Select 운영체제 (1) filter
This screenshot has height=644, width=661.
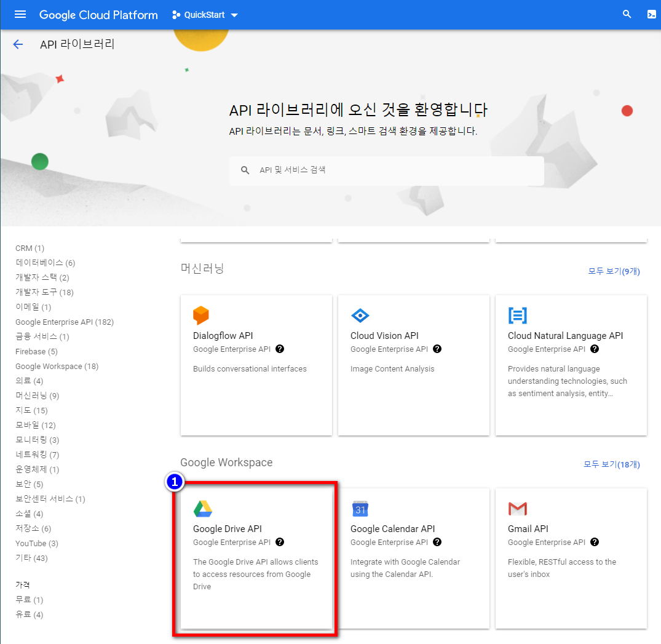[x=38, y=469]
